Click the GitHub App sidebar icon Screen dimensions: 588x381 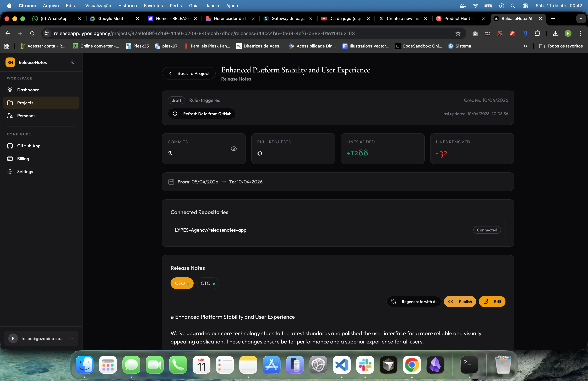click(x=10, y=146)
